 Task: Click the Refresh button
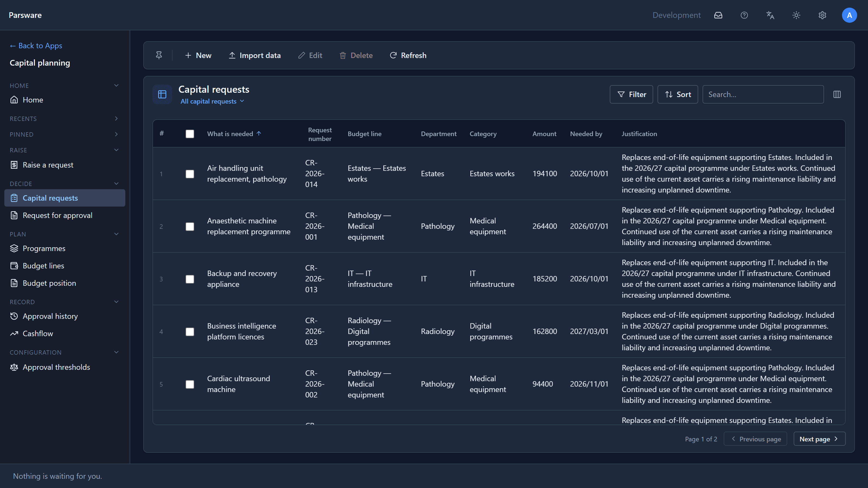click(x=408, y=55)
